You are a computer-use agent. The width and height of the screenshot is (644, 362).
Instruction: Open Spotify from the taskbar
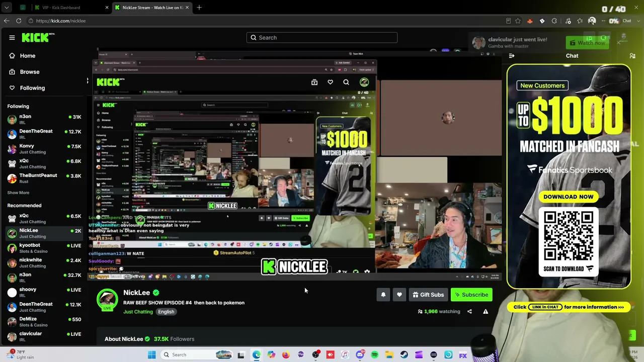pos(375,355)
